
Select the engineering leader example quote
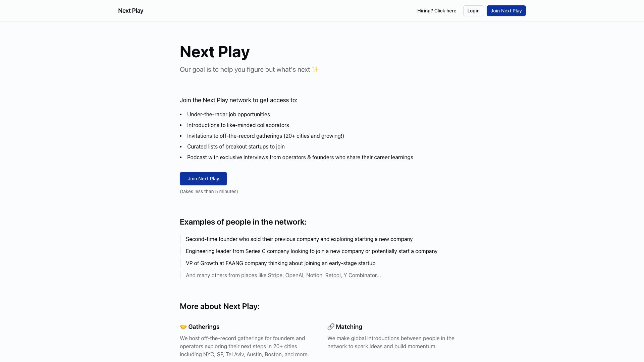[311, 251]
